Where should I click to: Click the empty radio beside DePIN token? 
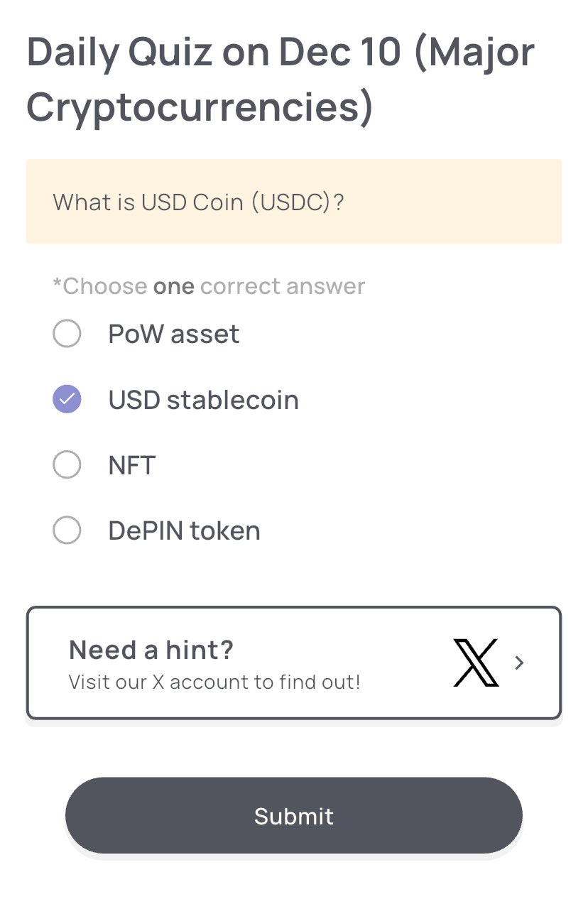66,530
